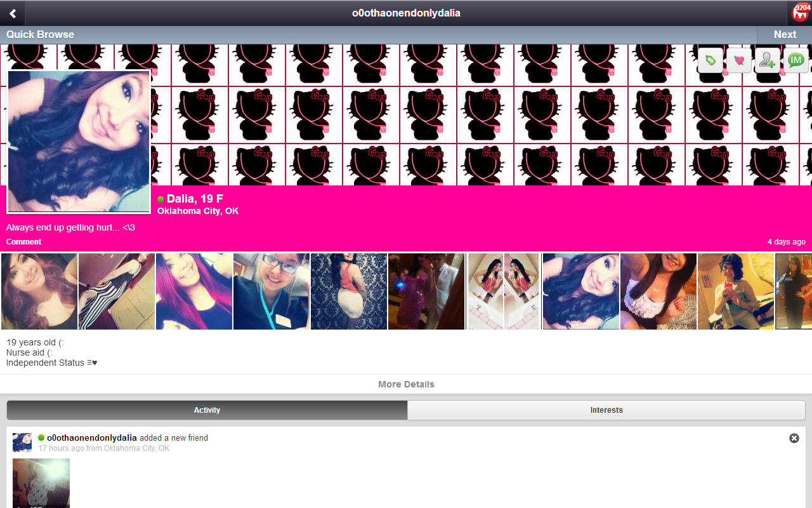Image resolution: width=812 pixels, height=508 pixels.
Task: Click the add friend icon
Action: point(768,60)
